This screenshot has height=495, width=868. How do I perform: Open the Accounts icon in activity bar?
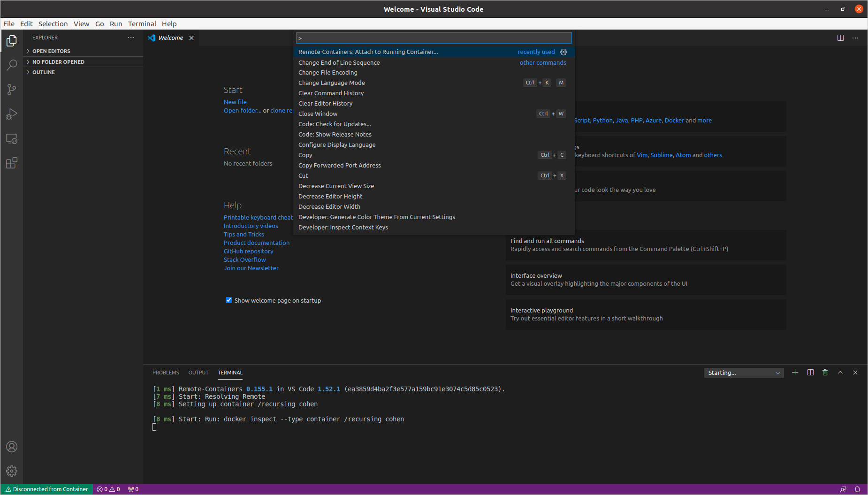click(12, 447)
